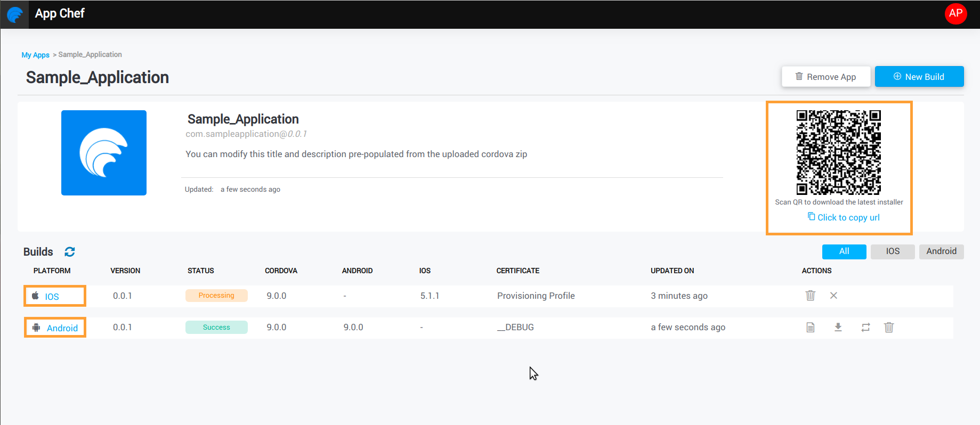This screenshot has width=980, height=425.
Task: Delete the Android build with trash icon
Action: pyautogui.click(x=888, y=327)
